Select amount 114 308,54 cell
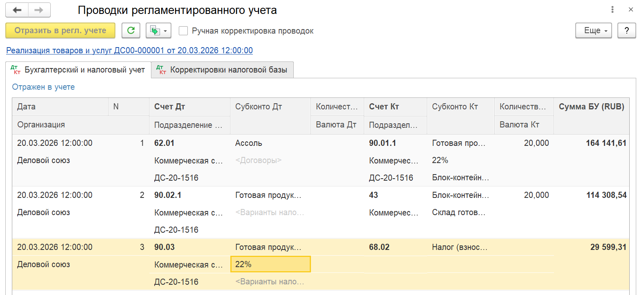644x295 pixels. pyautogui.click(x=591, y=195)
